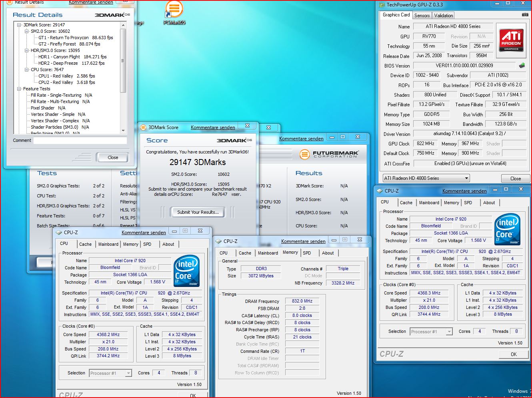Screen dimensions: 532x398
Task: Click the 29147 3DMarks score text
Action: click(x=198, y=162)
